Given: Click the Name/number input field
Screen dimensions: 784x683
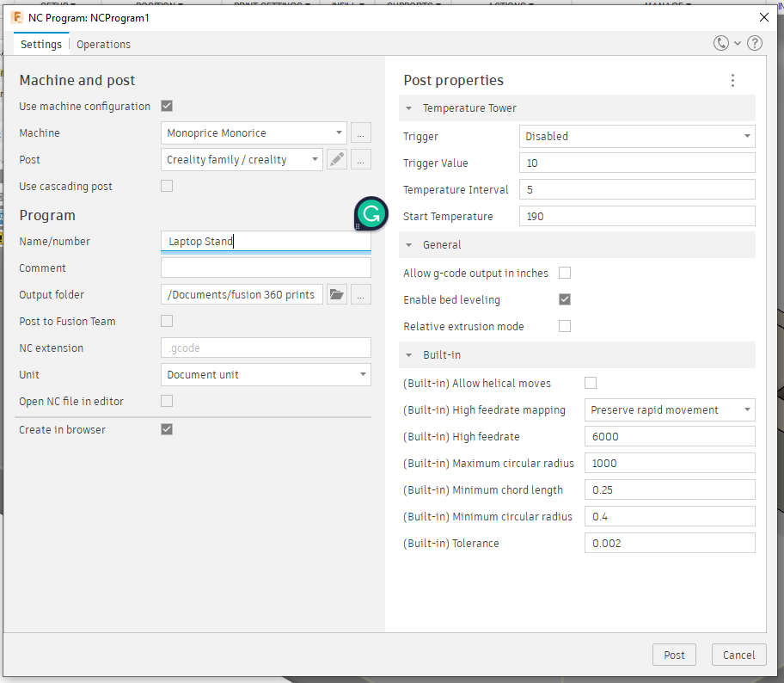Looking at the screenshot, I should (266, 241).
